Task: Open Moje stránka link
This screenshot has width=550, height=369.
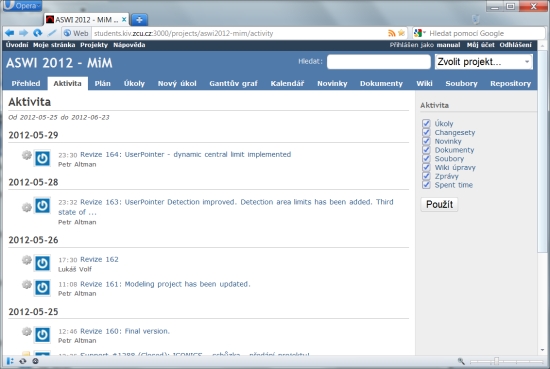Action: (x=54, y=45)
